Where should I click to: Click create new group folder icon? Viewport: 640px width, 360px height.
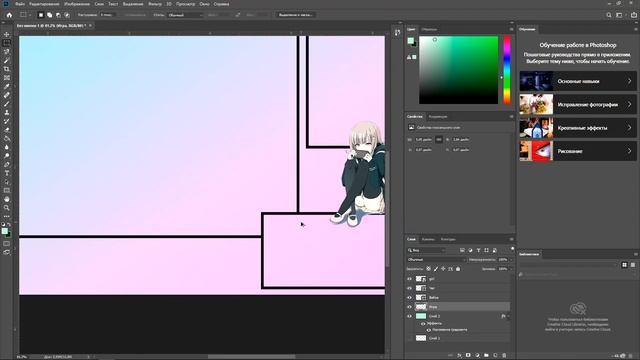click(486, 356)
